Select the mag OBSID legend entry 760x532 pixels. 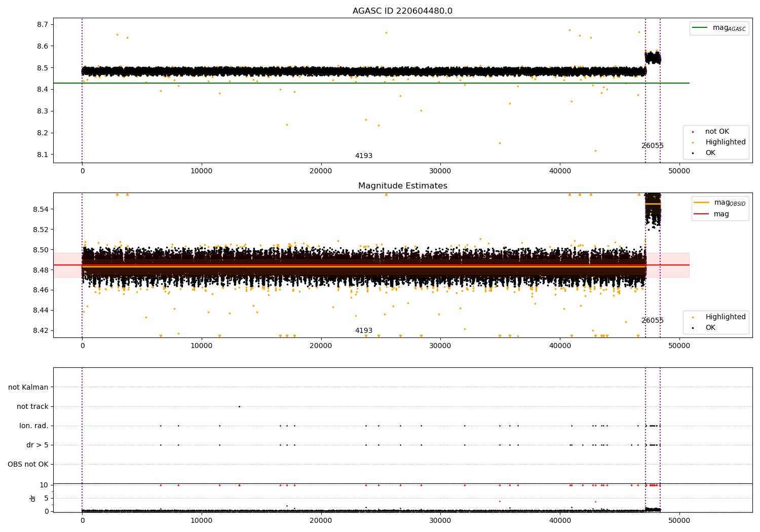(x=720, y=203)
